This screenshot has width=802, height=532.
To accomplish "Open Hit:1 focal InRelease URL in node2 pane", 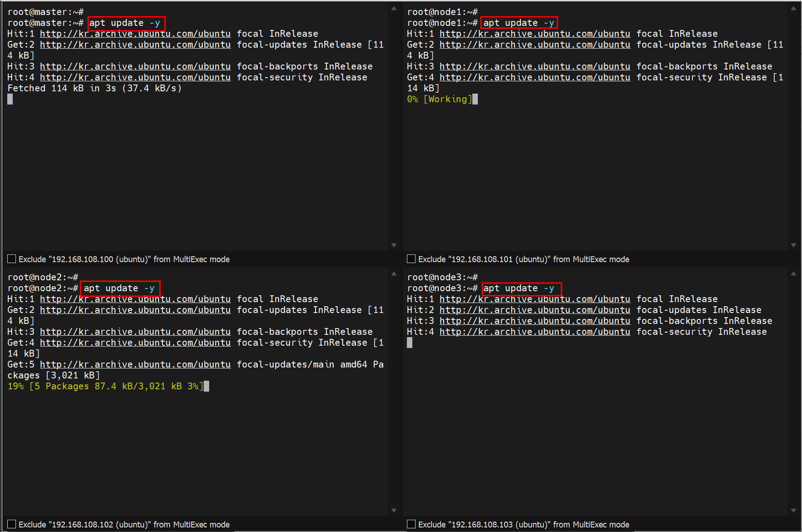I will point(135,299).
